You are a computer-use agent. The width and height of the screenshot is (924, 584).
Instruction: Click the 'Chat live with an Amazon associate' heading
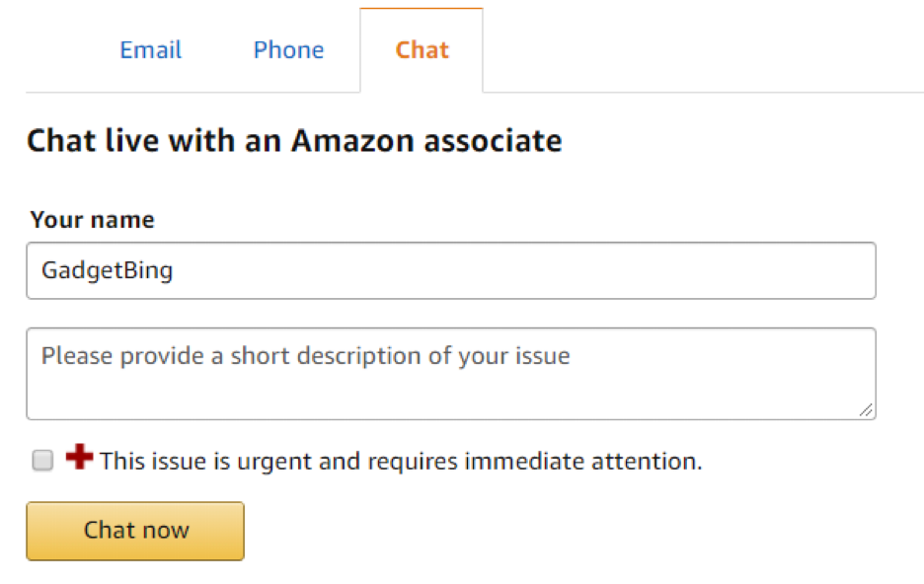pyautogui.click(x=294, y=141)
